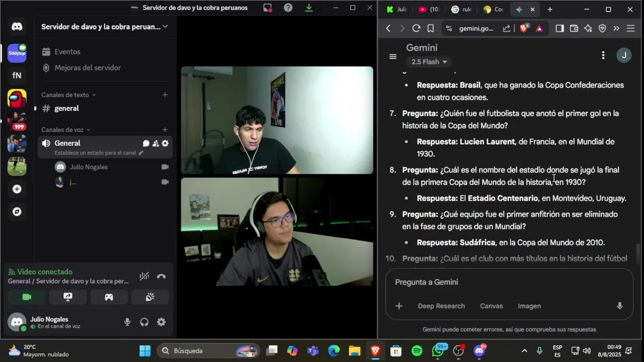
Task: Go back in the browser
Action: [x=388, y=29]
